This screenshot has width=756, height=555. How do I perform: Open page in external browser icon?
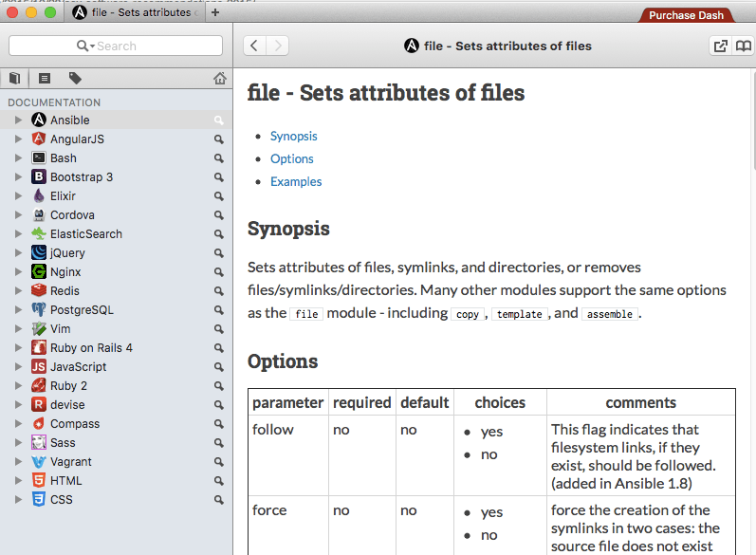click(x=720, y=46)
